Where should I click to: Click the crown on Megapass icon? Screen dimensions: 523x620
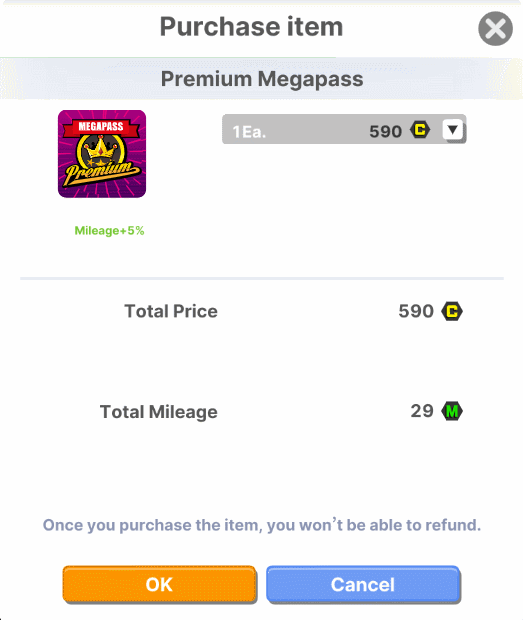(100, 147)
